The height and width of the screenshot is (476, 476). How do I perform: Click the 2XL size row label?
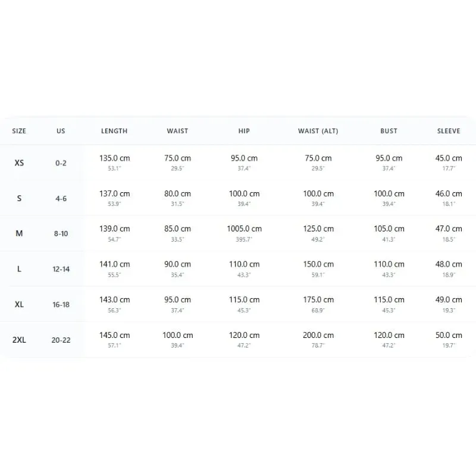(19, 340)
